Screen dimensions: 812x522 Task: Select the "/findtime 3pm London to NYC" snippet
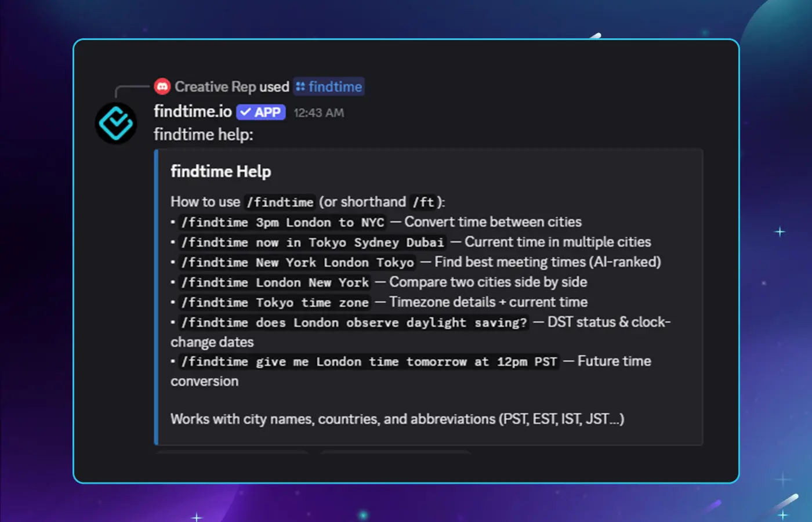coord(281,222)
